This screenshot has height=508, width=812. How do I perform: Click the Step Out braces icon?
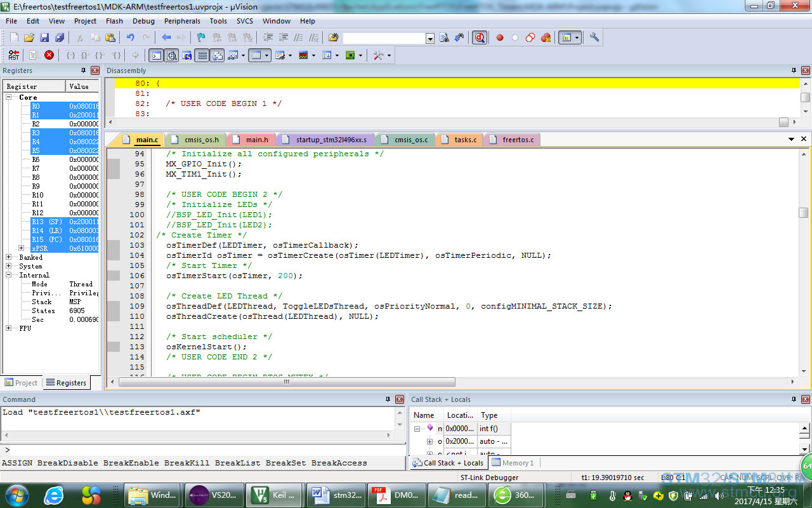click(x=101, y=55)
